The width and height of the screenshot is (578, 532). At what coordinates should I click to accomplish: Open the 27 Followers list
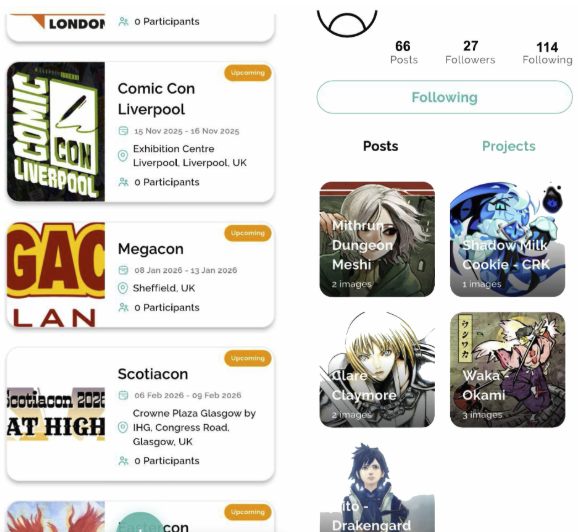[x=470, y=52]
